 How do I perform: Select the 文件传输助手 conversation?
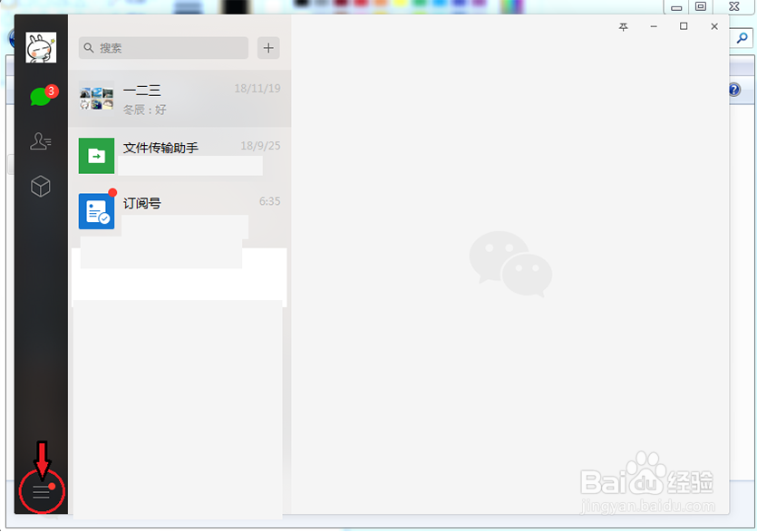click(x=180, y=156)
